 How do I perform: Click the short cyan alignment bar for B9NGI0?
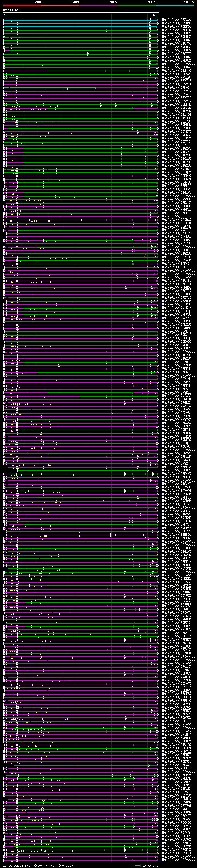[50, 88]
